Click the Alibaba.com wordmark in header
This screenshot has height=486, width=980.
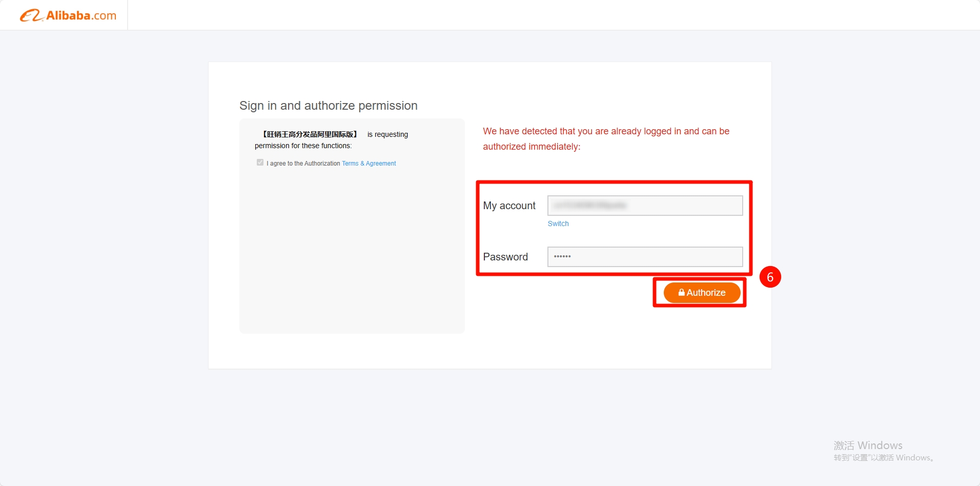click(81, 16)
